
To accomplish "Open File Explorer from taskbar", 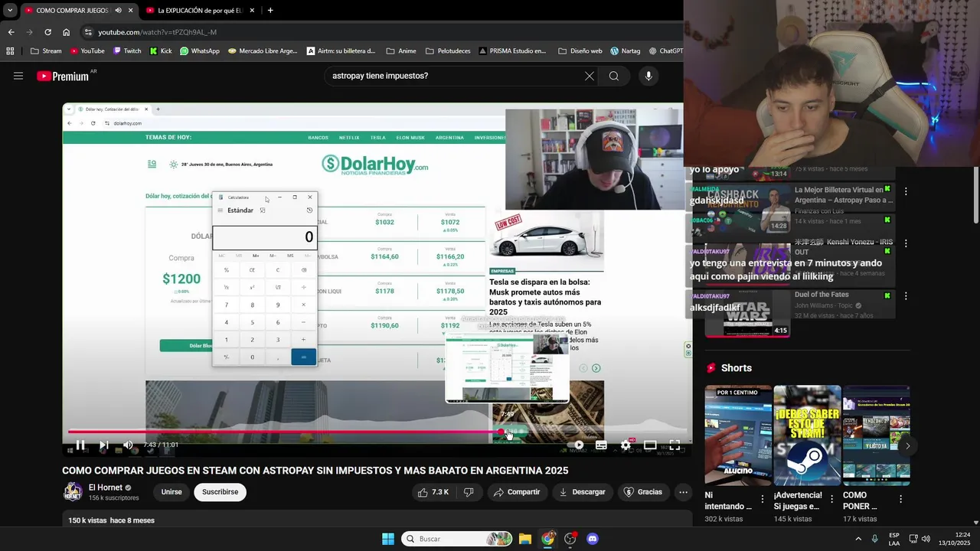I will tap(525, 539).
